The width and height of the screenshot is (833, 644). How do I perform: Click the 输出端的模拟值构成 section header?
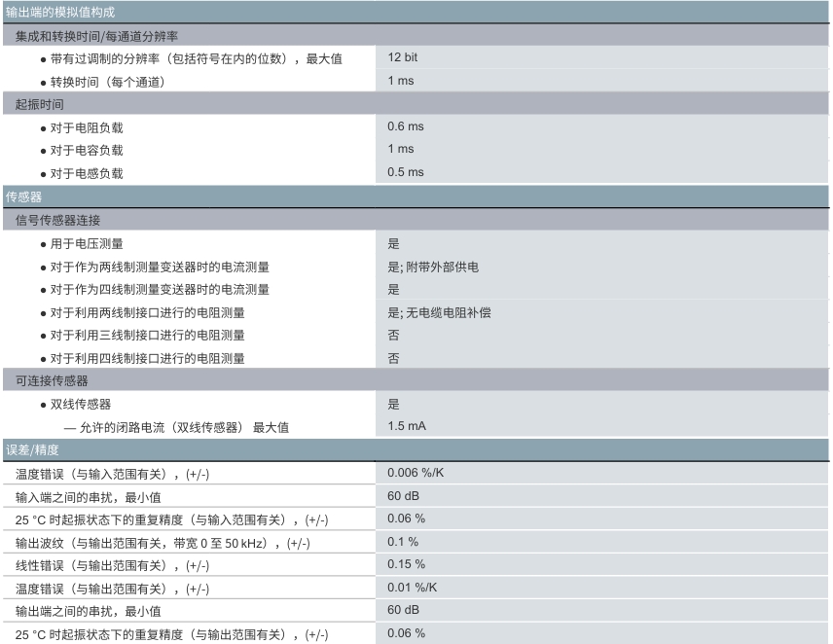point(58,12)
